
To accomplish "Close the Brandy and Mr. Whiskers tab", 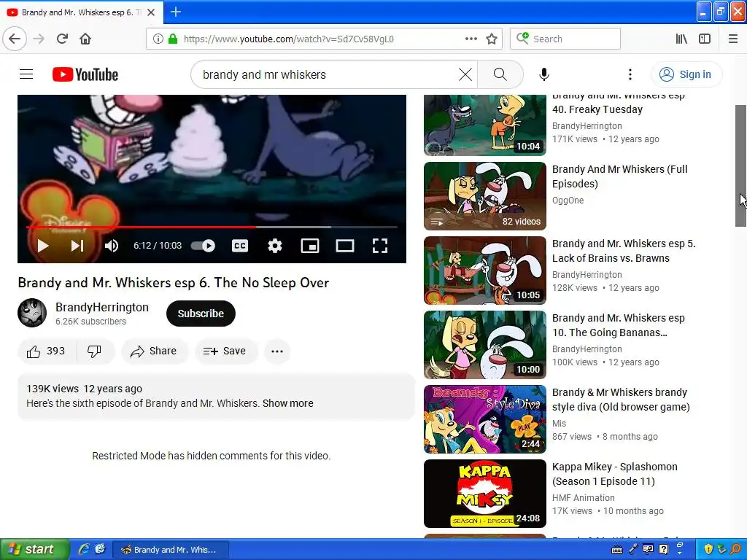I will [x=151, y=12].
